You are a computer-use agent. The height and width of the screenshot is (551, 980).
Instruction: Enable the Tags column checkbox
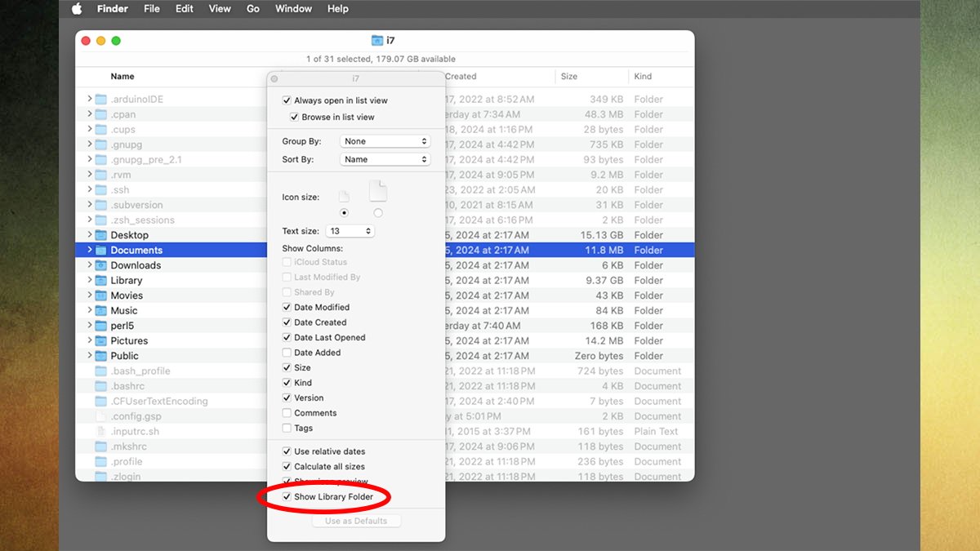point(287,429)
